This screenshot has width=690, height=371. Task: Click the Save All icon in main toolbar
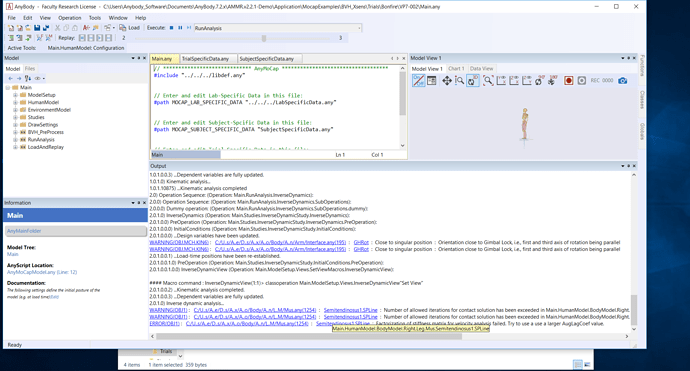click(x=46, y=28)
